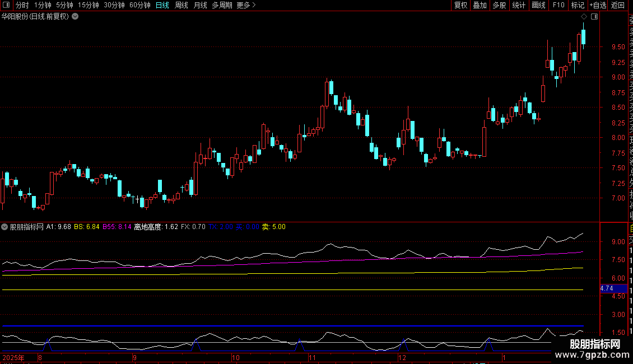This screenshot has height=364, width=633.
Task: Expand the 华阳股份 chart title dropdown arrow
Action: click(75, 16)
